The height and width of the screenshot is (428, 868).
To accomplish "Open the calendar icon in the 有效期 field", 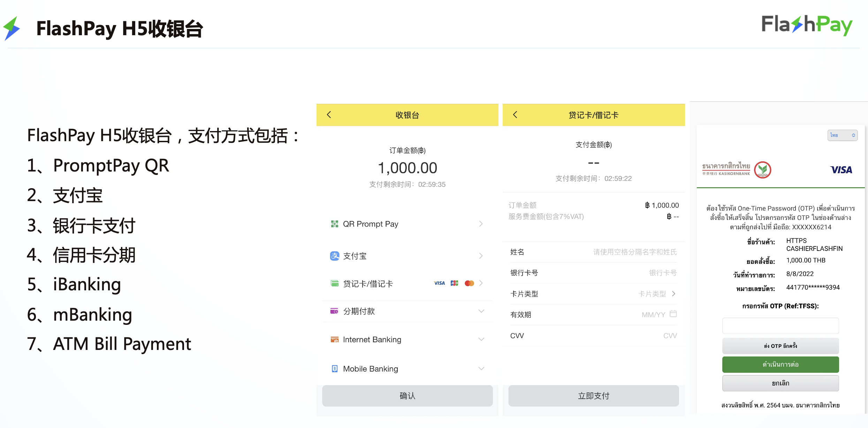I will click(x=673, y=314).
